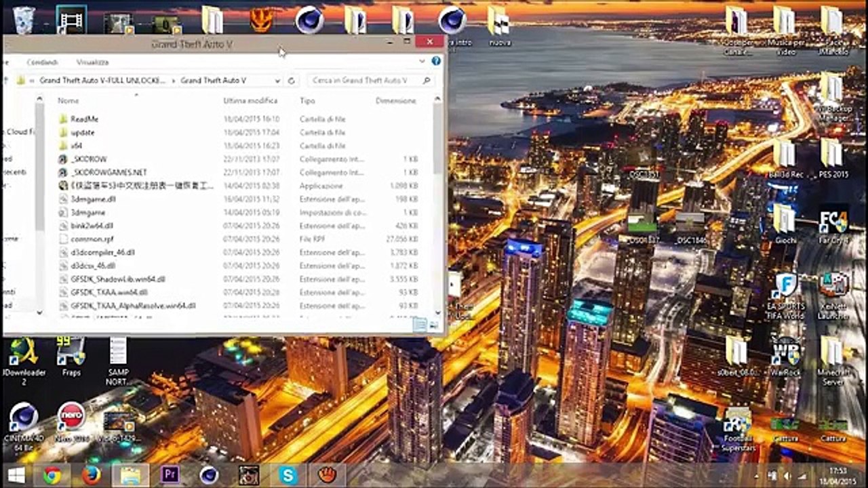Open Skype from the taskbar
This screenshot has width=868, height=488.
(288, 475)
